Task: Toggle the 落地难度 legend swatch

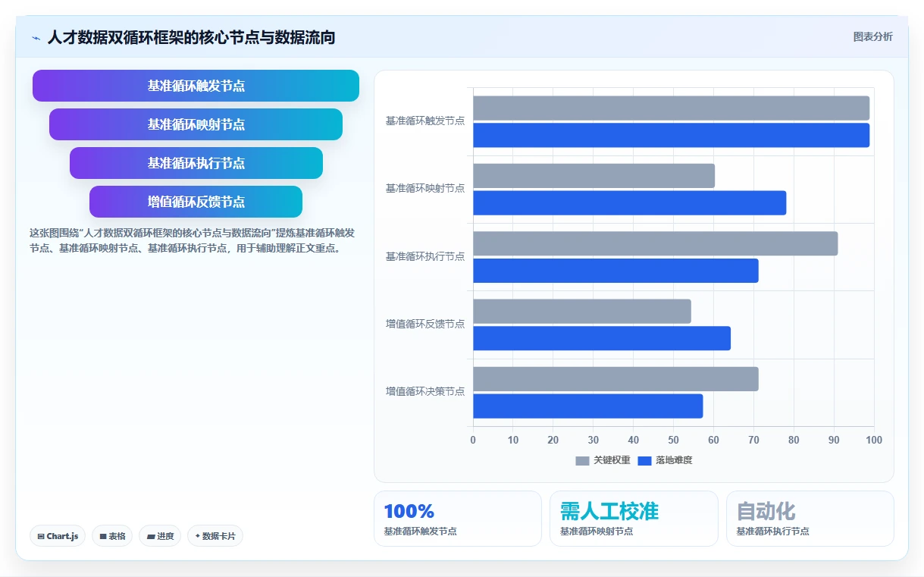Action: tap(644, 460)
